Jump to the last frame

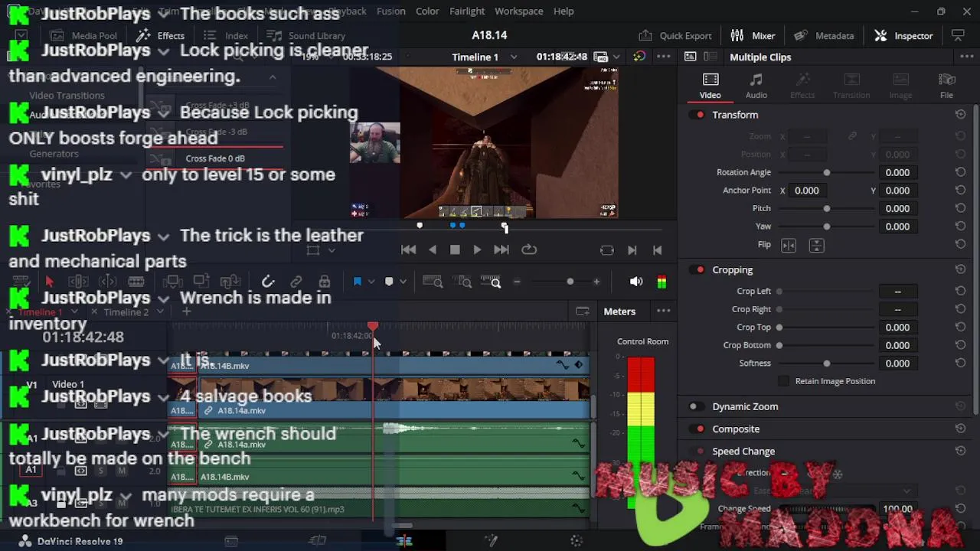pyautogui.click(x=501, y=249)
